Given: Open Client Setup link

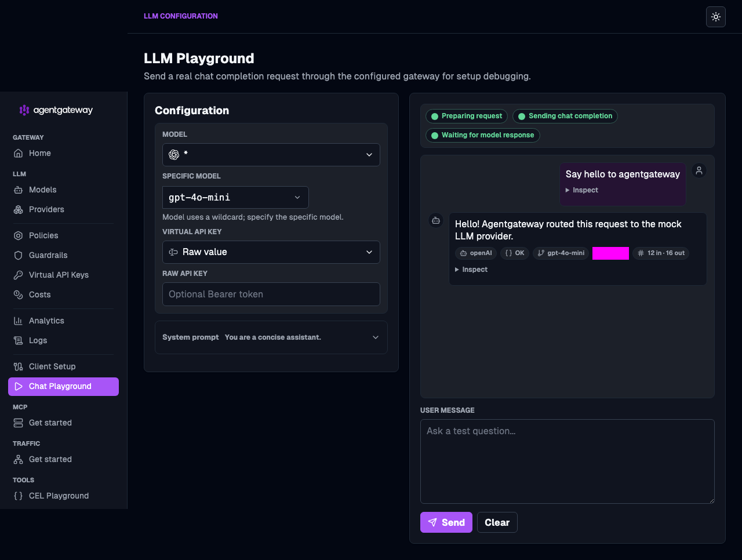Looking at the screenshot, I should pyautogui.click(x=63, y=366).
